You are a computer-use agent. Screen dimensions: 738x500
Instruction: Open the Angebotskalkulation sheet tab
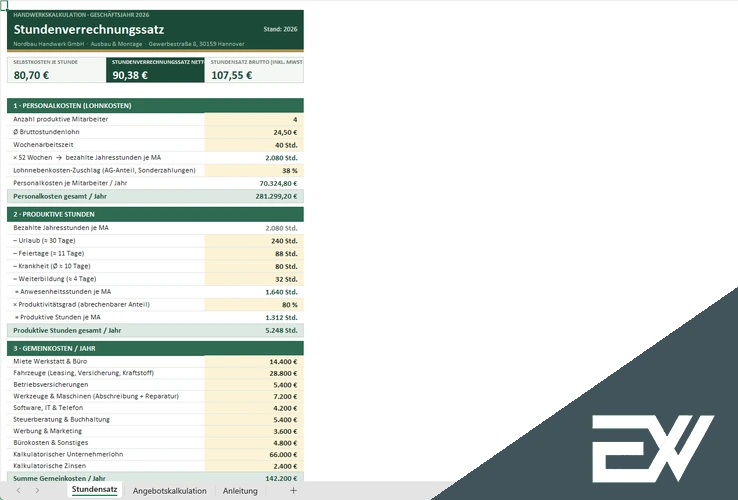click(169, 491)
